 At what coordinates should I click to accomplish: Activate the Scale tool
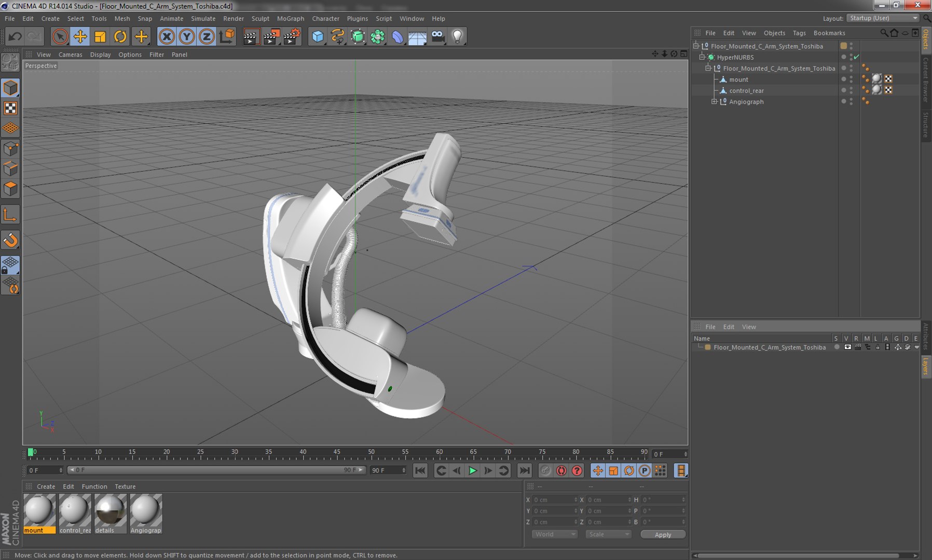[100, 36]
